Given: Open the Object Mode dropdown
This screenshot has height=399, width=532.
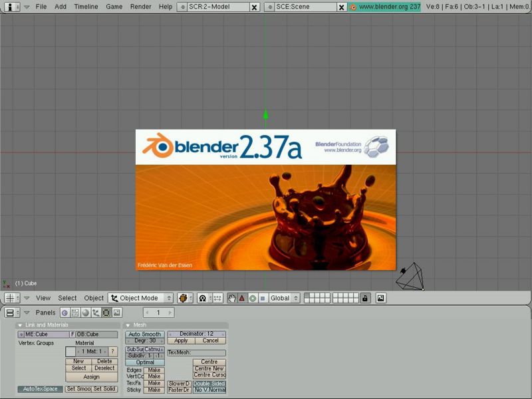Looking at the screenshot, I should pos(141,298).
